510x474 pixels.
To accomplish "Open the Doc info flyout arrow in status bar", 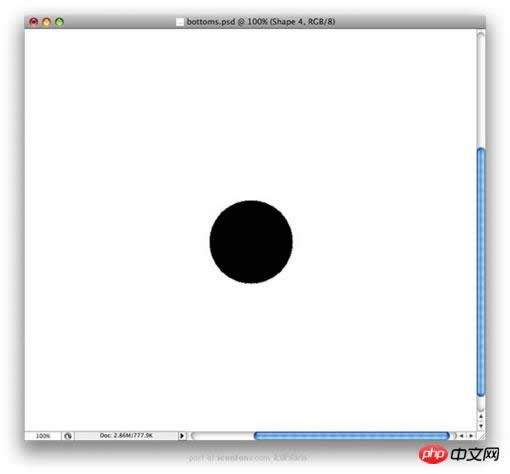I will click(182, 436).
